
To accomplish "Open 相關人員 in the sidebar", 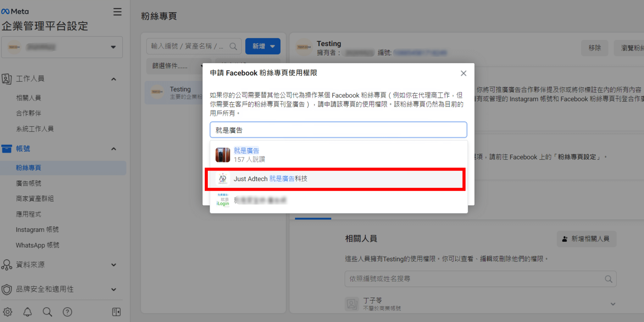I will (x=29, y=98).
